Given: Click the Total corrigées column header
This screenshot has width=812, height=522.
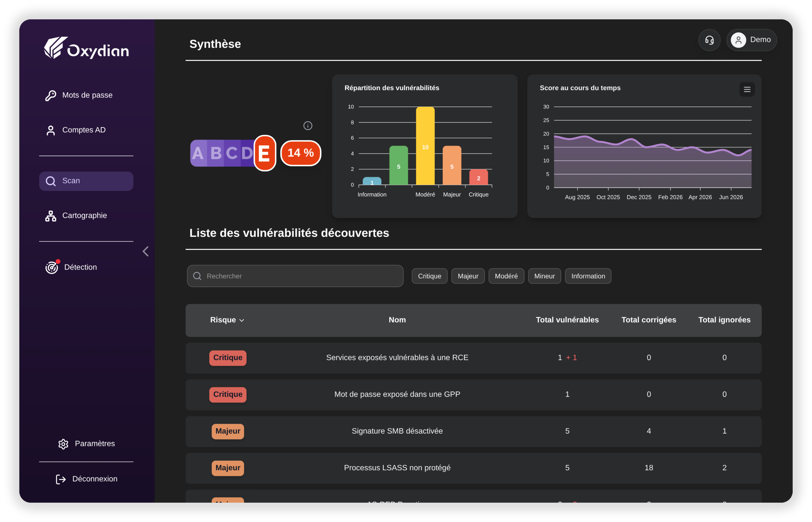Looking at the screenshot, I should pos(649,320).
